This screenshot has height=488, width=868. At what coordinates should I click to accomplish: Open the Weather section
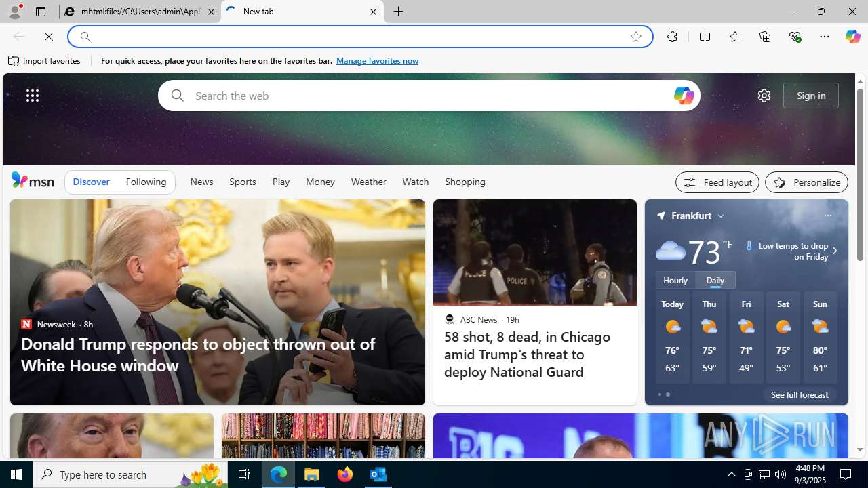point(368,182)
